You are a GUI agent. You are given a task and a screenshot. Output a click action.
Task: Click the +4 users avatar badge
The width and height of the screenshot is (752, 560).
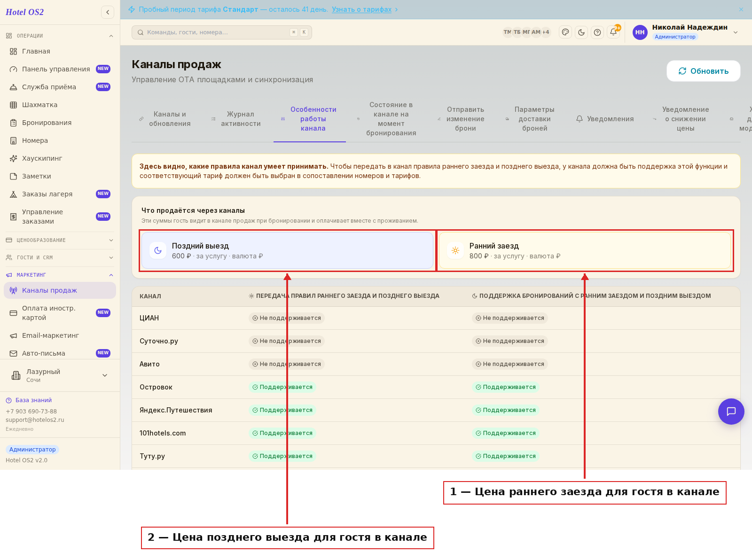546,32
